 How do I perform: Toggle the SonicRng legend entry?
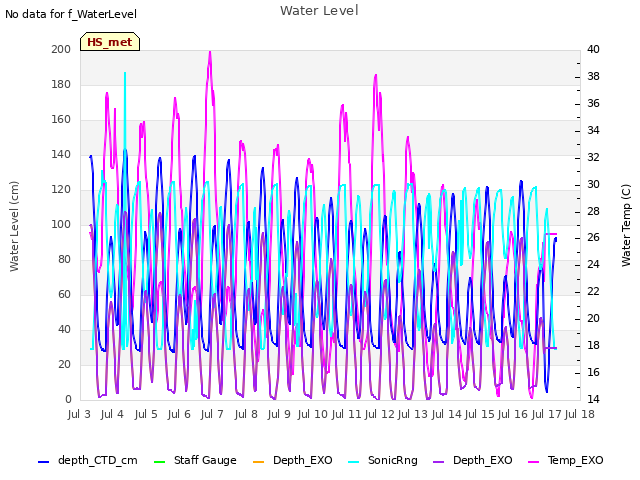[383, 460]
